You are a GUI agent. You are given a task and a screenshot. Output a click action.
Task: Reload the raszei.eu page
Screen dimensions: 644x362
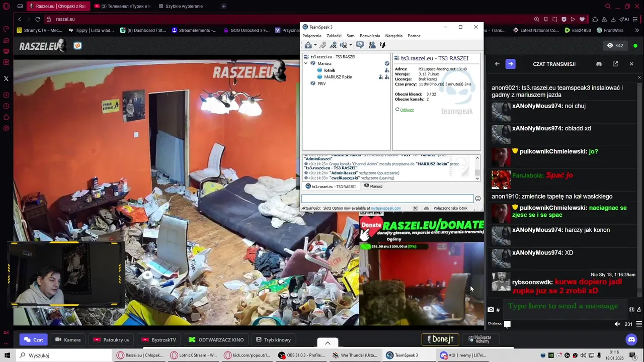coord(38,19)
